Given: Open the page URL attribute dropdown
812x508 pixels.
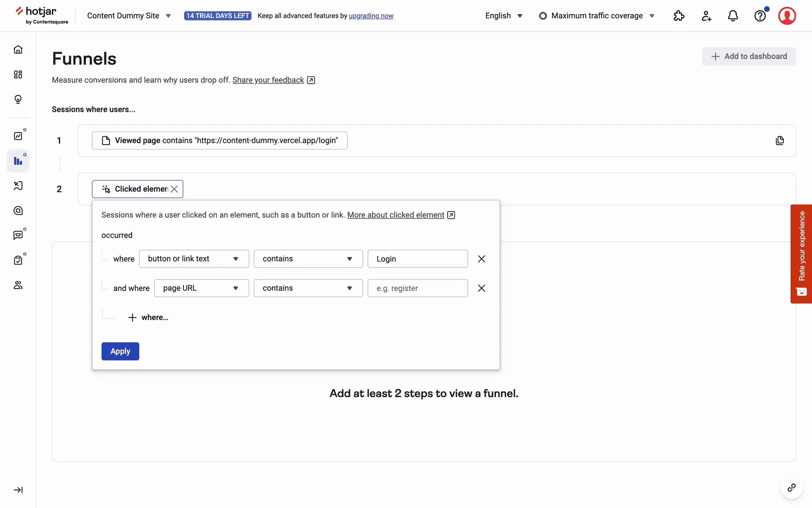Looking at the screenshot, I should click(201, 288).
